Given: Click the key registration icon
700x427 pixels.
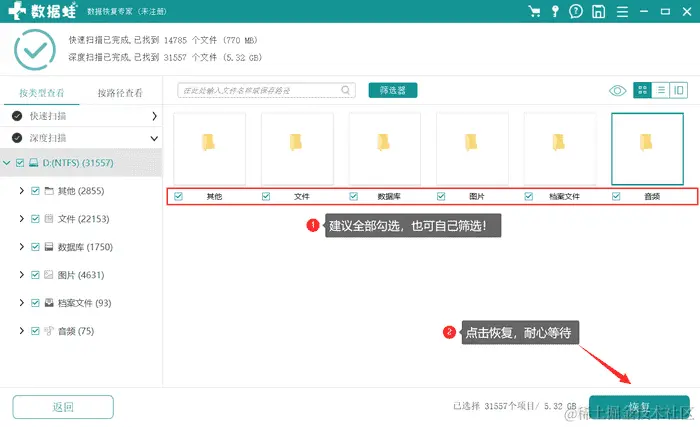Looking at the screenshot, I should coord(555,11).
